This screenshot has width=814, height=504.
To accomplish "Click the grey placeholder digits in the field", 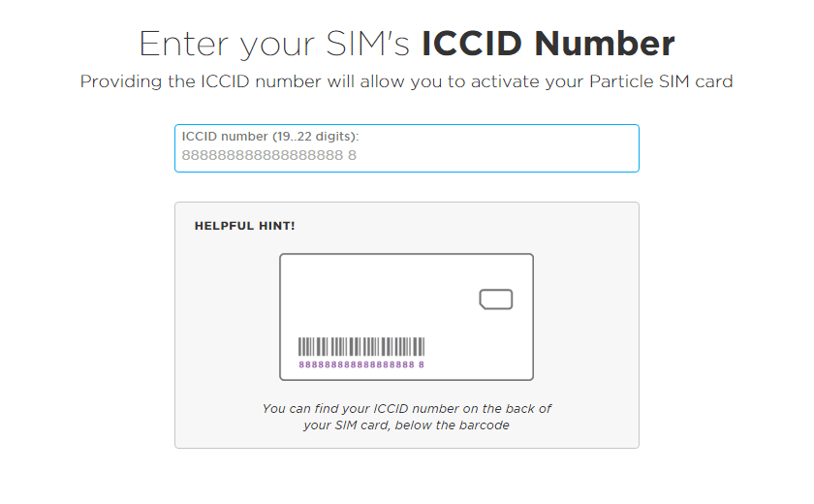I will click(262, 155).
